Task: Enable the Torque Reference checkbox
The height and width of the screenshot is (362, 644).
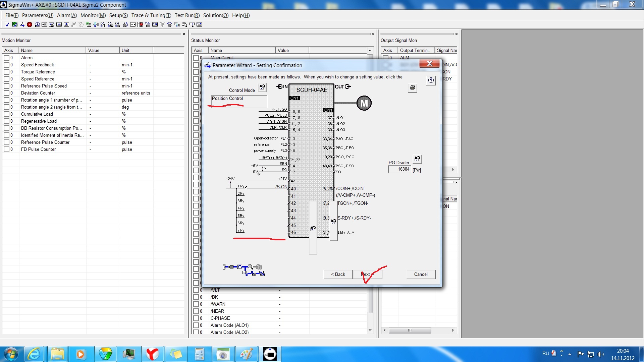Action: point(6,72)
